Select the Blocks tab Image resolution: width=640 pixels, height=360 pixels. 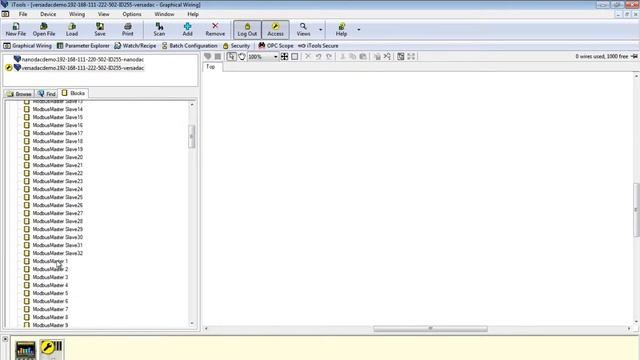73,93
